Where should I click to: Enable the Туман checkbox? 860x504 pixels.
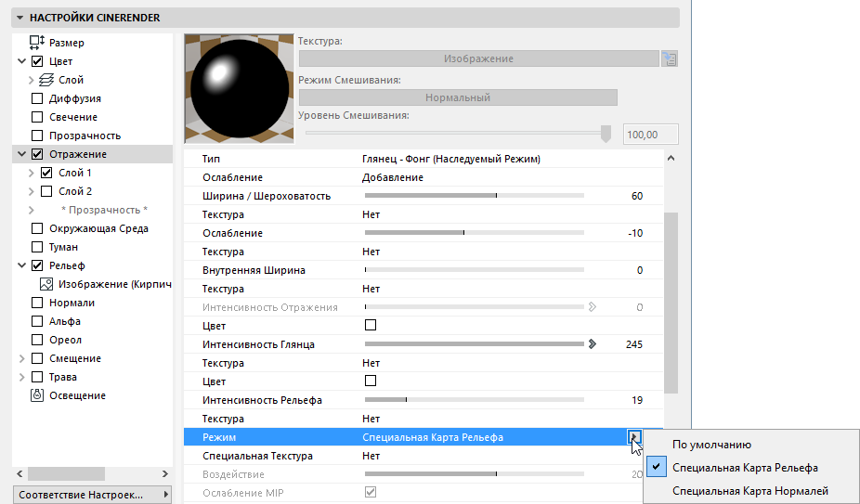click(x=37, y=247)
